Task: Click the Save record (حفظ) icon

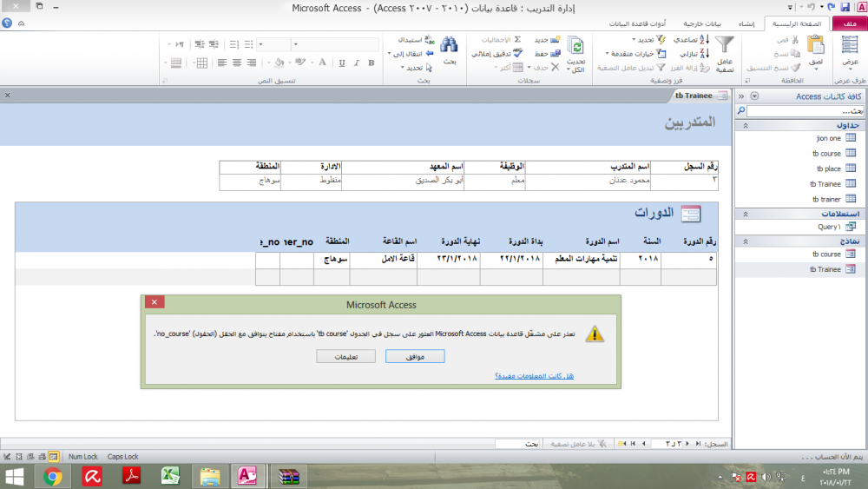Action: tap(555, 53)
